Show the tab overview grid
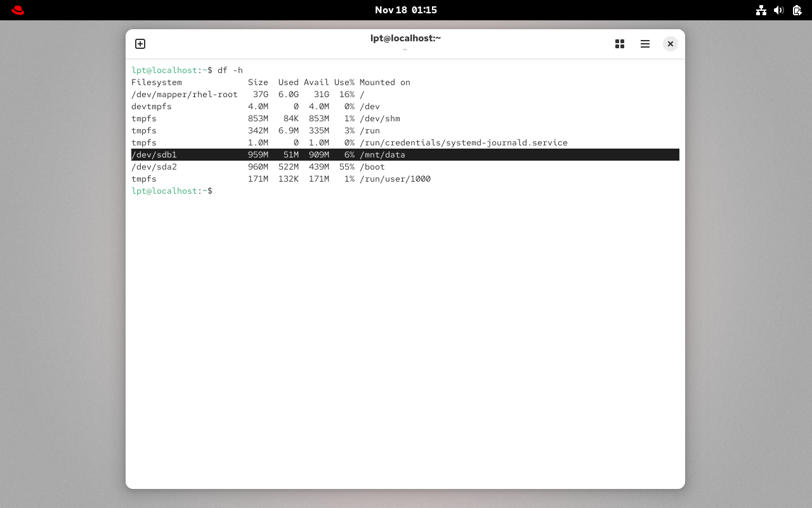Image resolution: width=812 pixels, height=508 pixels. (620, 44)
